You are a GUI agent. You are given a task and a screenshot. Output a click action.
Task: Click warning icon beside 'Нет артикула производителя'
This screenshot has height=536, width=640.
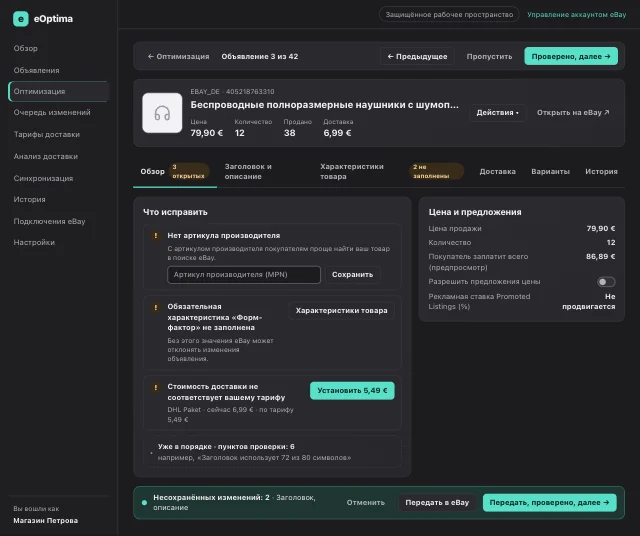point(156,236)
